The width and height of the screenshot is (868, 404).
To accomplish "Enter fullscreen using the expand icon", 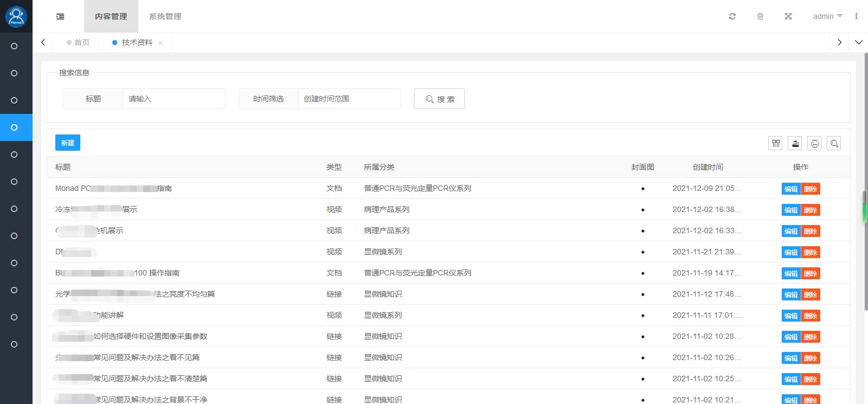I will (x=788, y=16).
